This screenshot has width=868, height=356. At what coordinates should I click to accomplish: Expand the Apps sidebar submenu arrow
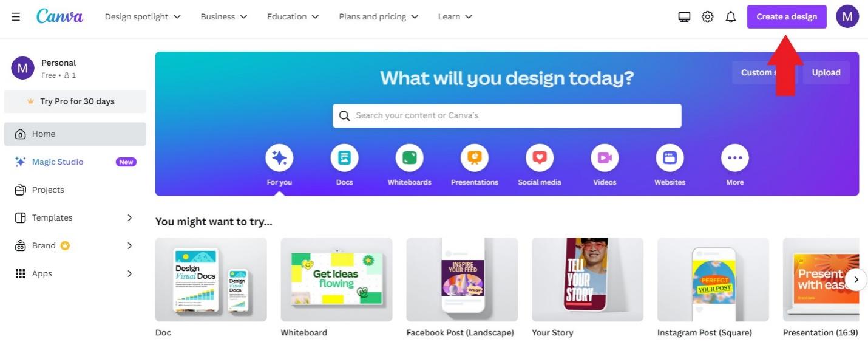[129, 273]
